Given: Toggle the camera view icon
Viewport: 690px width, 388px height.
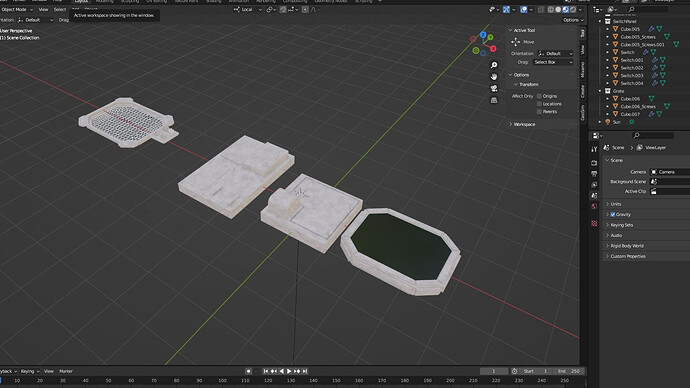Looking at the screenshot, I should pos(494,88).
